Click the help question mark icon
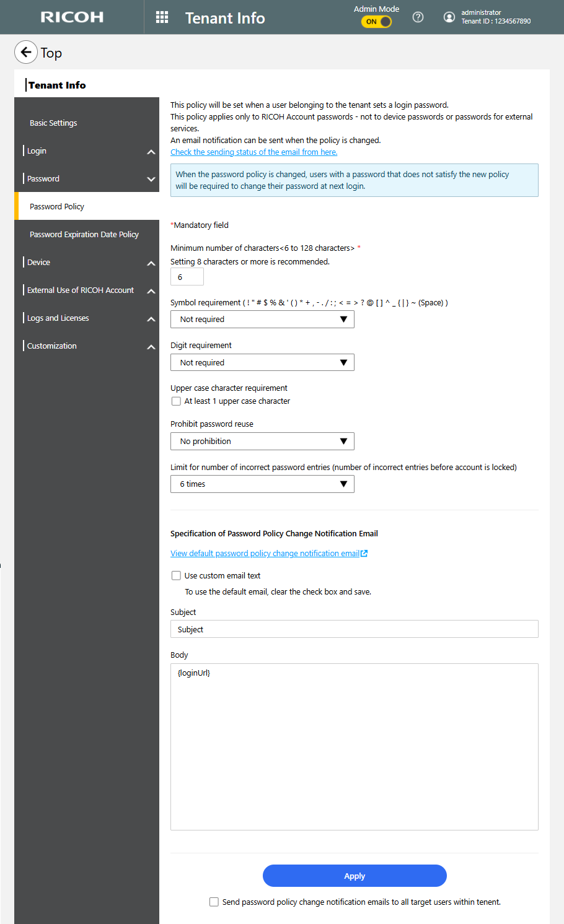The width and height of the screenshot is (564, 924). (x=418, y=17)
